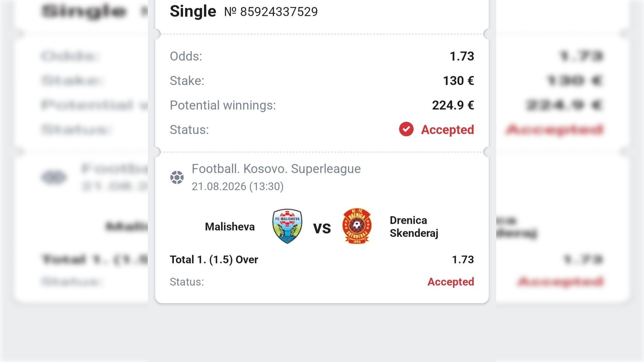Click the 224.9 € potential winnings value
The image size is (644, 362).
coord(453,105)
